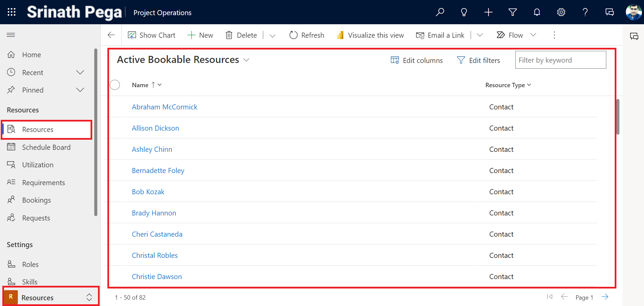Open the app launcher waffle icon

click(11, 12)
